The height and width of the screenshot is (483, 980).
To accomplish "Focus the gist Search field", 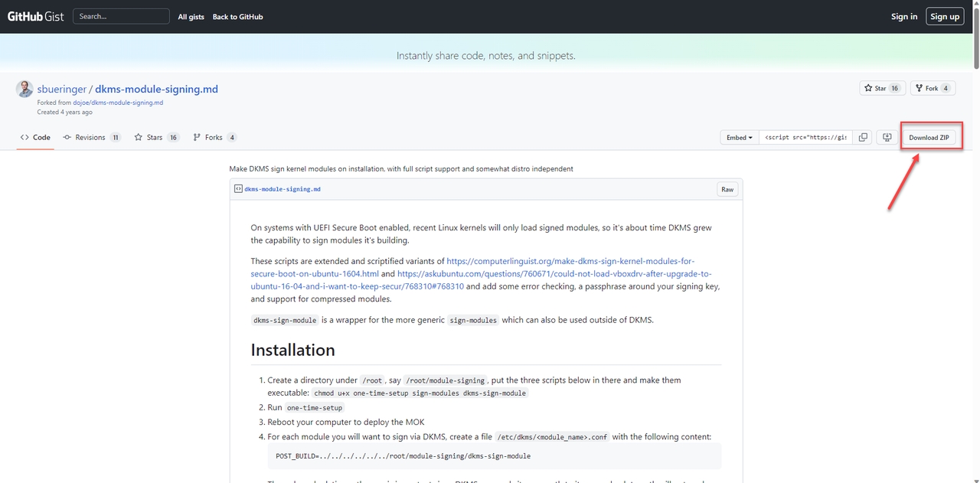I will tap(121, 16).
